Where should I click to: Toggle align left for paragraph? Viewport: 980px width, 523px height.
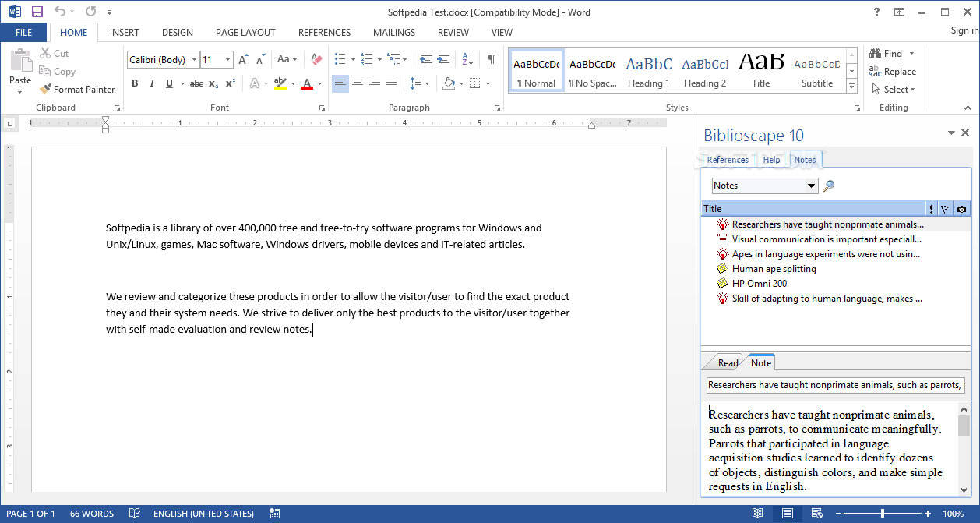(340, 83)
